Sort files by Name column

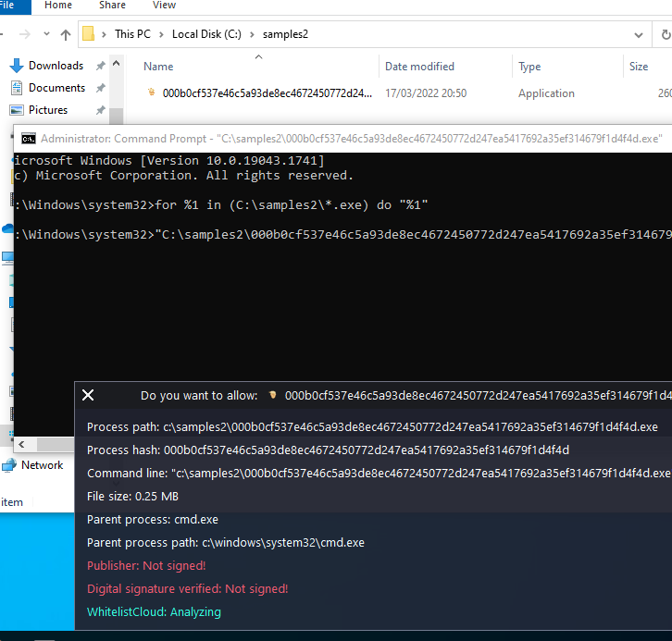point(158,67)
